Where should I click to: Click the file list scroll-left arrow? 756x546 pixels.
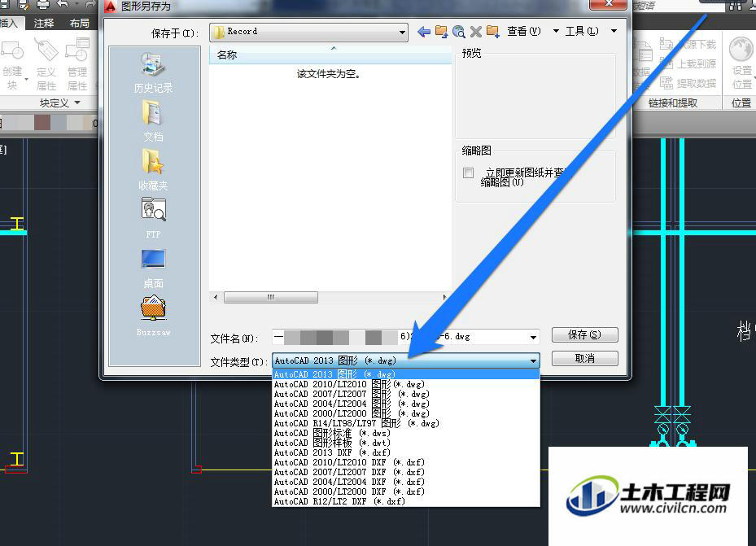click(x=216, y=297)
